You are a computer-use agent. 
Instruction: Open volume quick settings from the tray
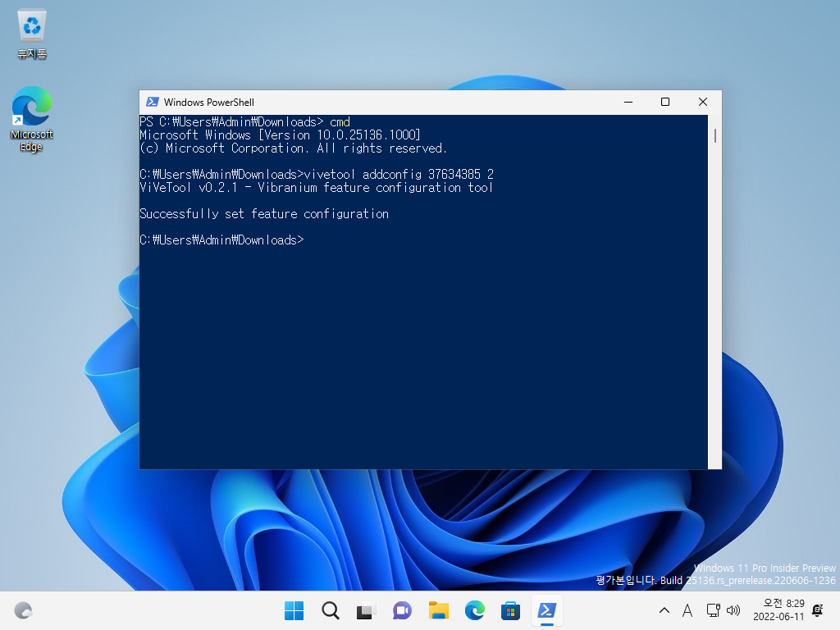click(733, 610)
